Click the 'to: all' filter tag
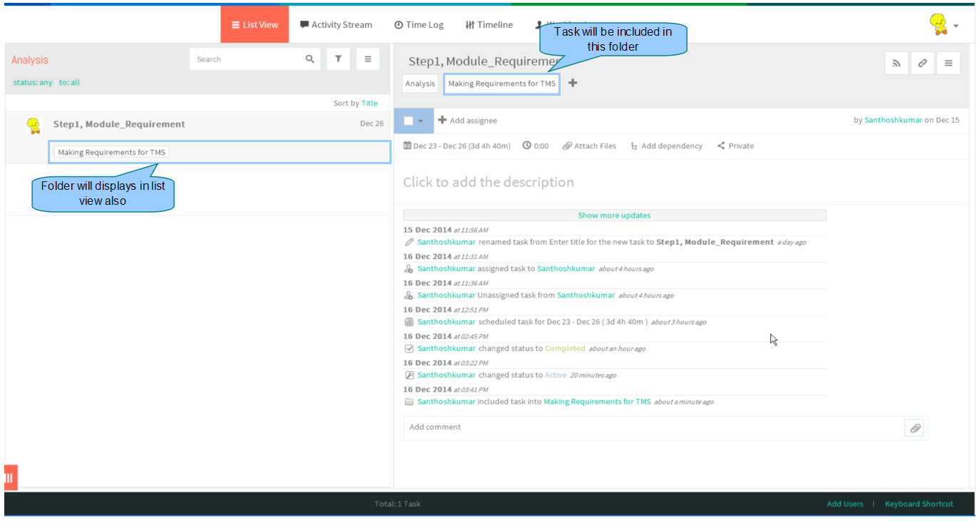The image size is (980, 521). (69, 82)
